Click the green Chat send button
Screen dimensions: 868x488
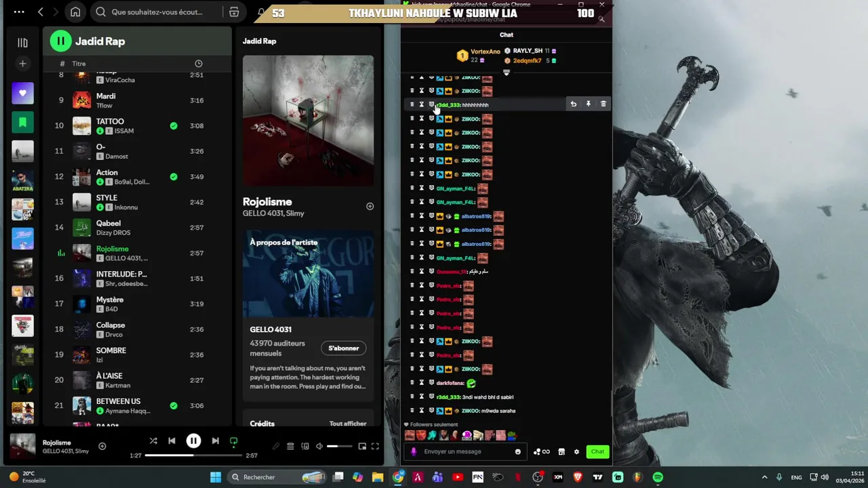pos(597,452)
